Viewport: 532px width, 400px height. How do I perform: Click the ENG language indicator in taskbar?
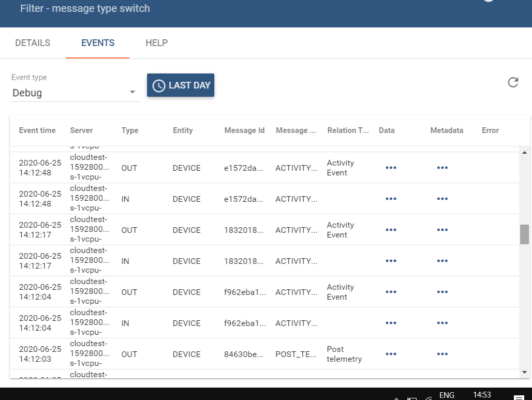coord(447,394)
